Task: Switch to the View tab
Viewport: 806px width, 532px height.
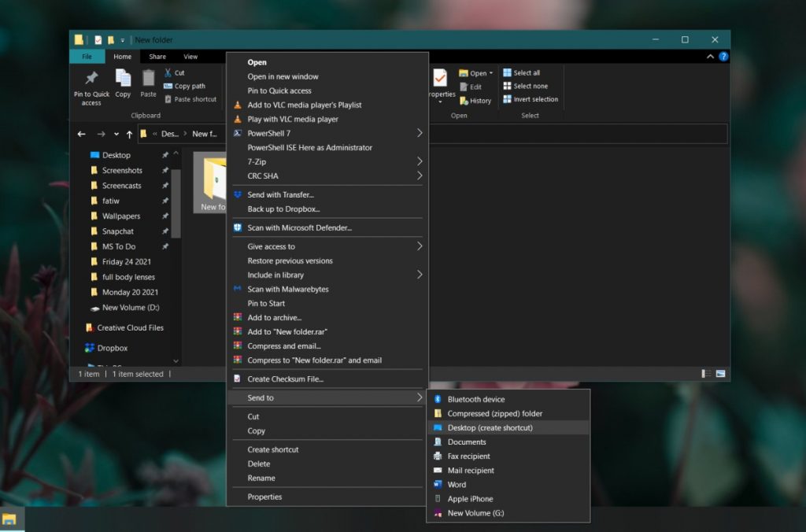Action: [x=190, y=56]
